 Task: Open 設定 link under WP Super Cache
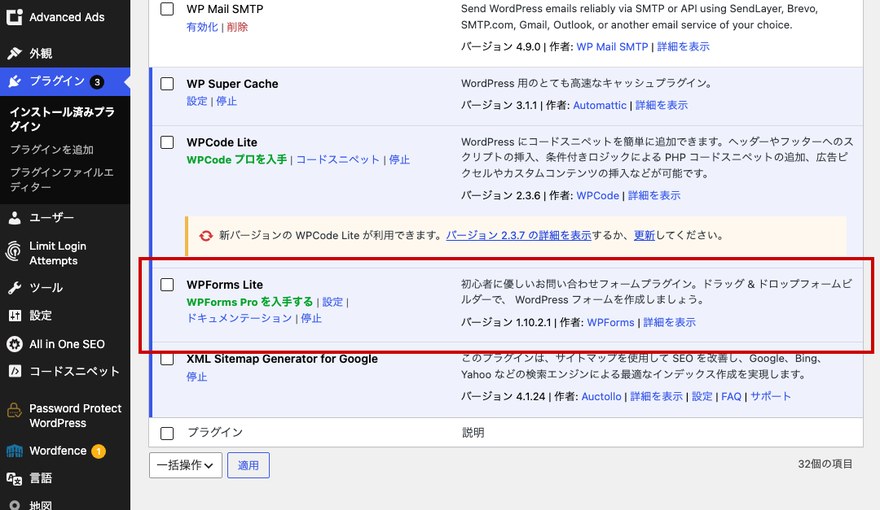pos(197,101)
